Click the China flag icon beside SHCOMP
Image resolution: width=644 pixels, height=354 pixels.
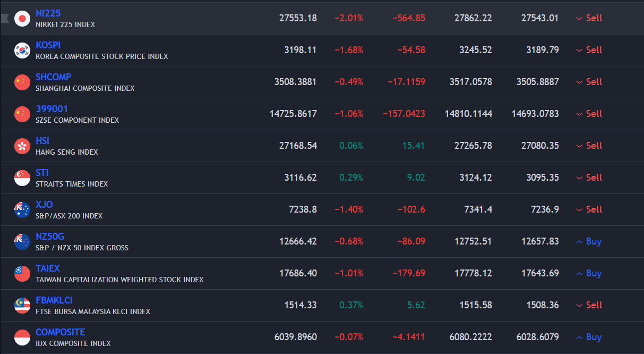click(22, 82)
